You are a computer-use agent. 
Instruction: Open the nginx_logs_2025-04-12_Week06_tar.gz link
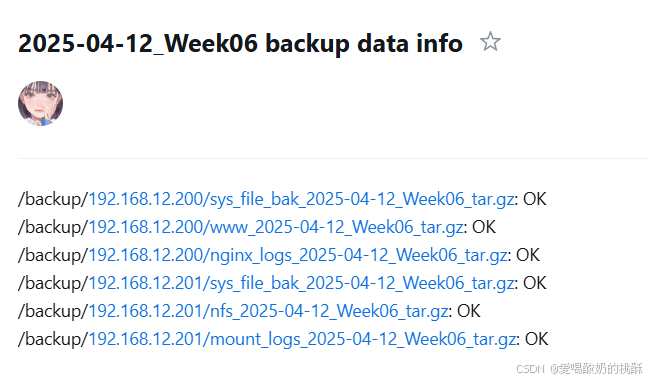(298, 256)
